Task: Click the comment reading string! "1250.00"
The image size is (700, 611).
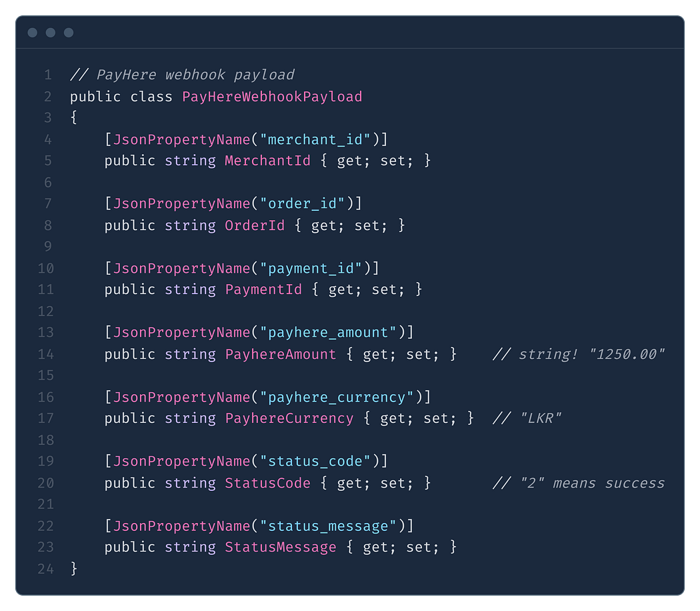Action: [x=579, y=355]
